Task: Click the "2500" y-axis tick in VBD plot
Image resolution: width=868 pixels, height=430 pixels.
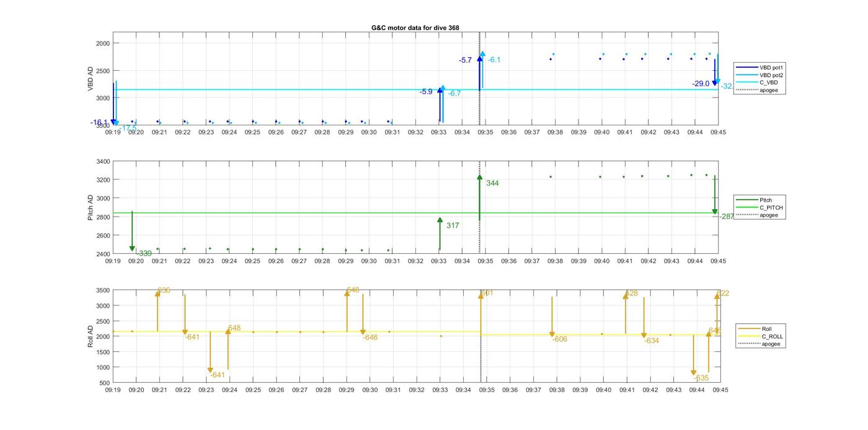Action: coord(103,70)
